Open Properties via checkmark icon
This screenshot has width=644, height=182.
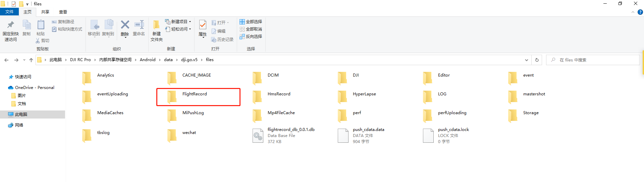coord(203,25)
